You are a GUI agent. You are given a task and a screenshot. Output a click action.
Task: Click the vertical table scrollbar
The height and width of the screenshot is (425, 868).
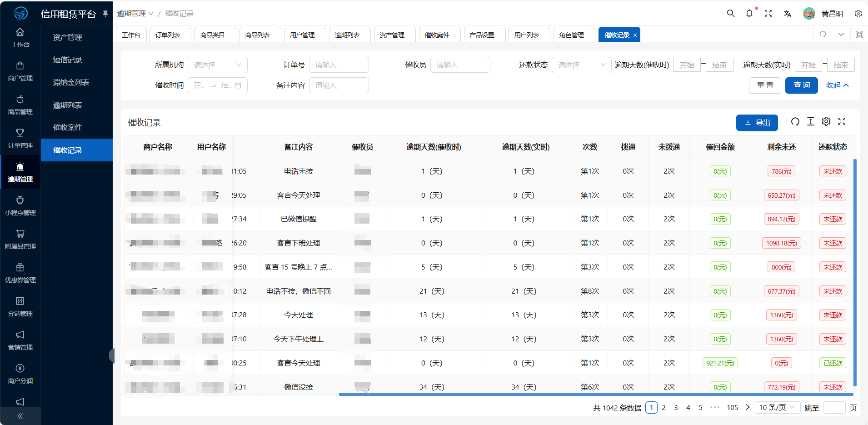point(855,272)
